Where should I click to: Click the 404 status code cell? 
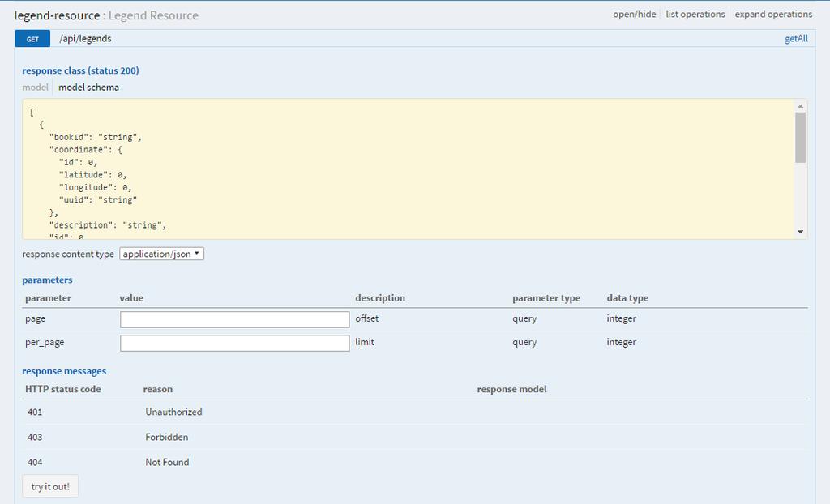coord(34,462)
